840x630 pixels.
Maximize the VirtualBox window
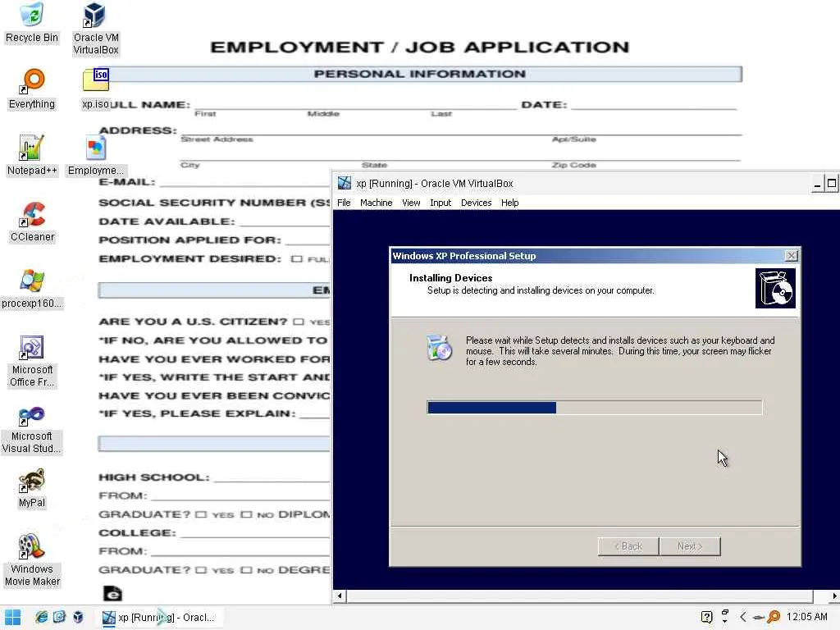[832, 184]
